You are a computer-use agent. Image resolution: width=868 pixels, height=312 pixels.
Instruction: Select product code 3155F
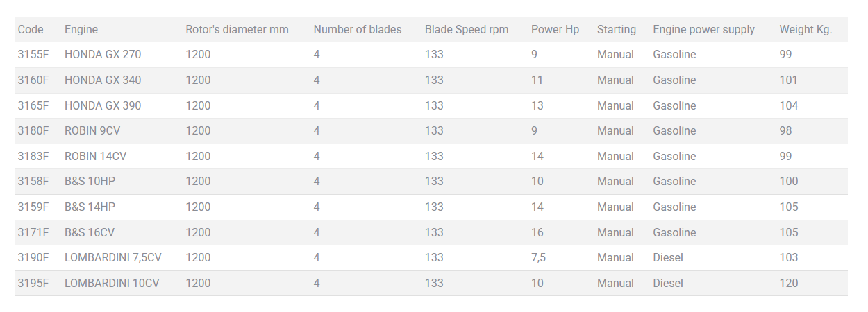point(33,55)
